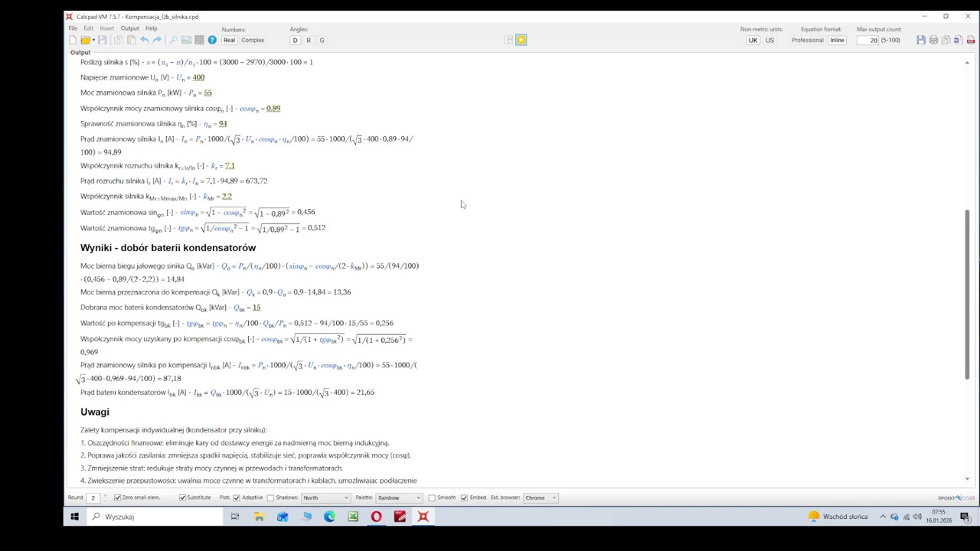
Task: Click the editable value 400 for Un
Action: pos(198,77)
